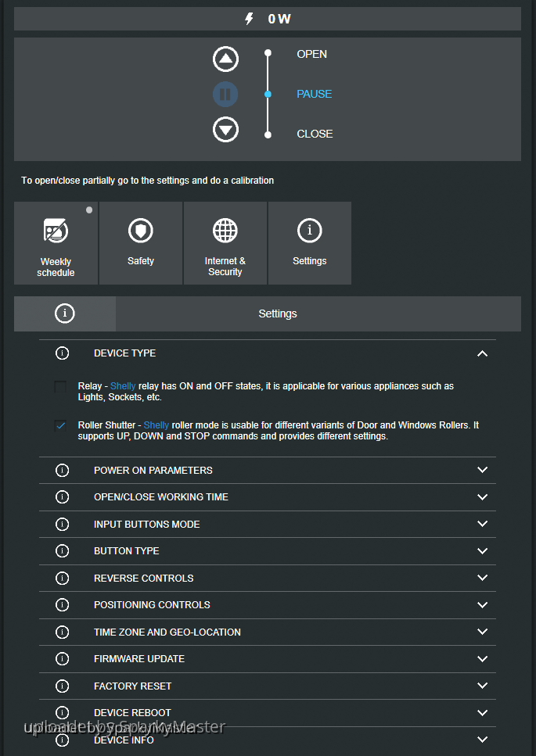Viewport: 536px width, 756px height.
Task: Expand the Power On Parameters section
Action: click(x=482, y=471)
